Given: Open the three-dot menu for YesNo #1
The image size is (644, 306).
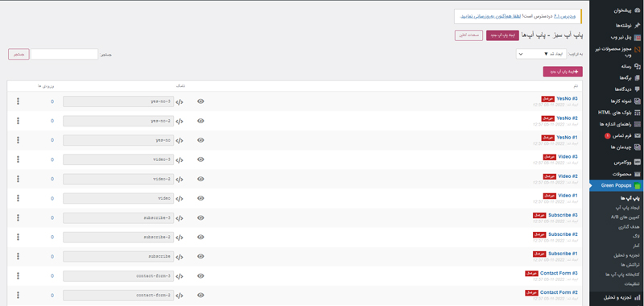Looking at the screenshot, I should (18, 140).
